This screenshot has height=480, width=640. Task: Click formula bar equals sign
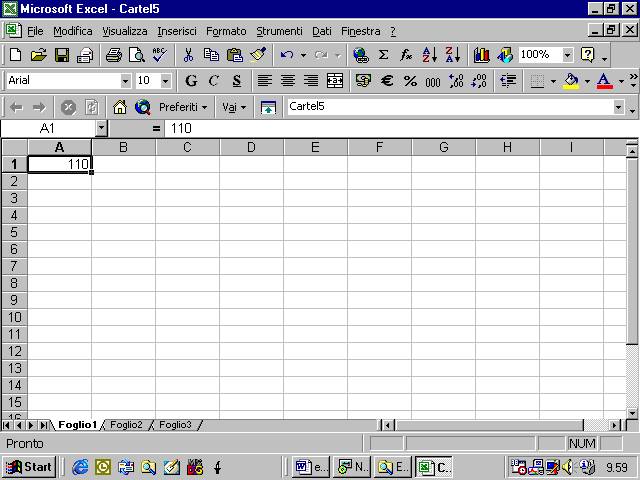[x=156, y=128]
